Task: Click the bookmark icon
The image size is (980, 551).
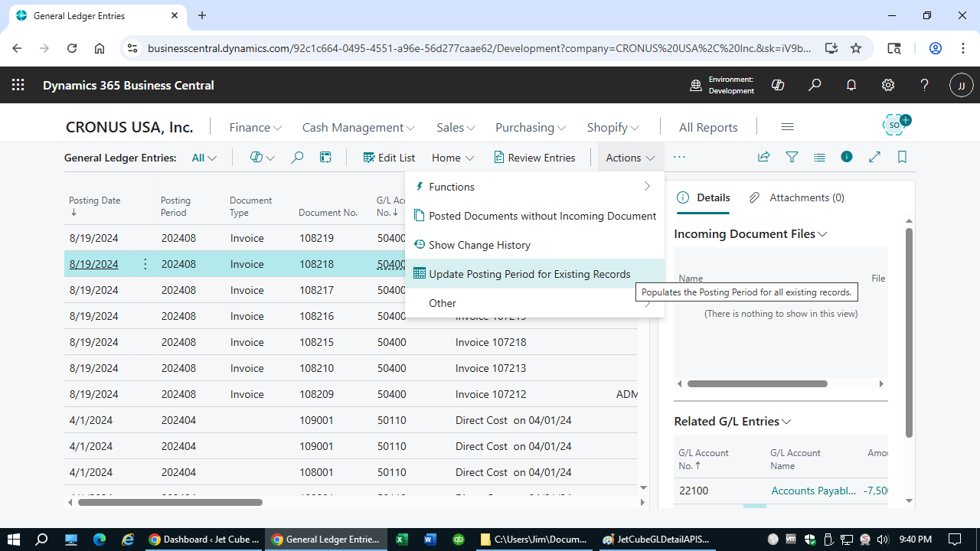Action: [902, 158]
